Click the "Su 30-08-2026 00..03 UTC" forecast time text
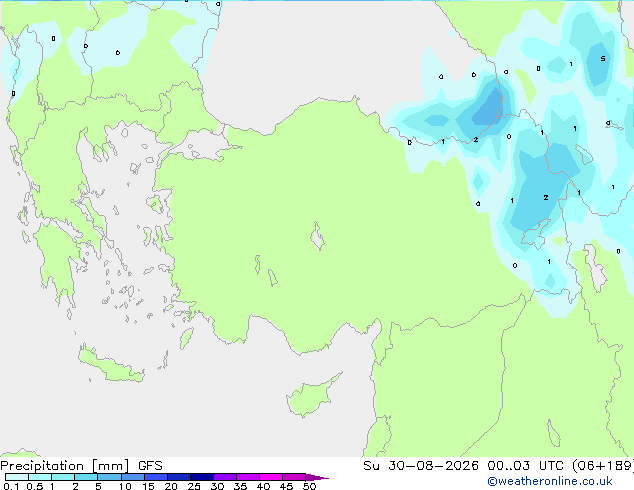The height and width of the screenshot is (490, 634). (x=465, y=465)
